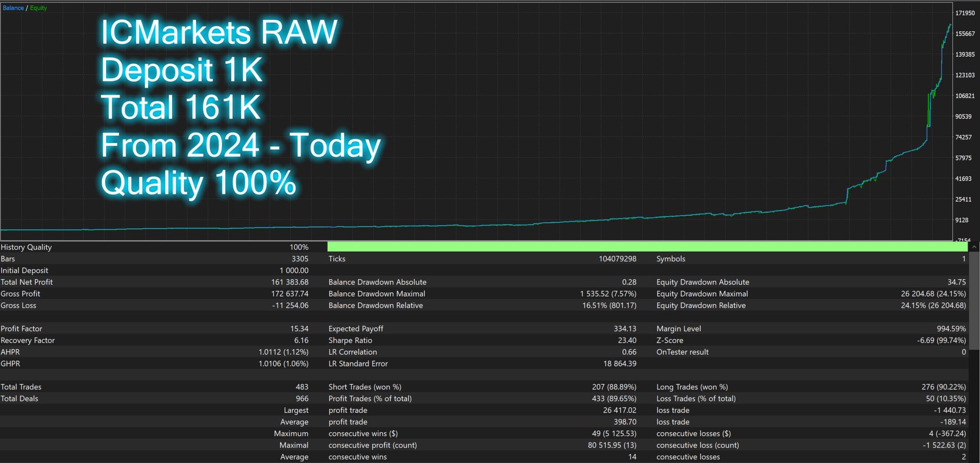Screen dimensions: 980x463
Task: Click the green History Quality progress bar
Action: point(647,247)
